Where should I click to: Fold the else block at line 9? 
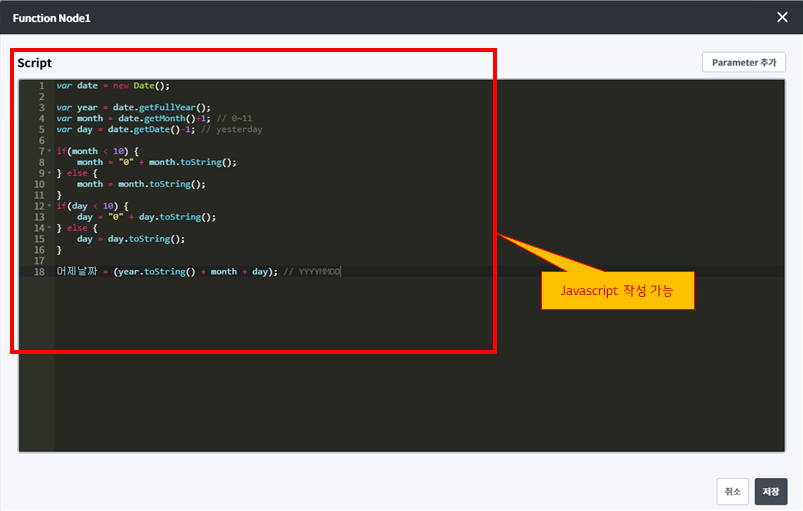pos(49,173)
